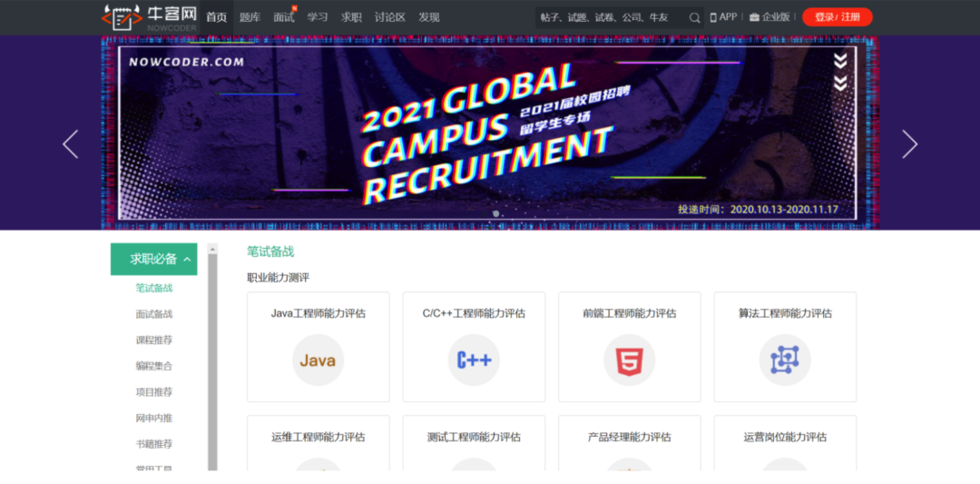Select the algorithm engineer assessment icon
The width and height of the screenshot is (980, 484).
785,361
